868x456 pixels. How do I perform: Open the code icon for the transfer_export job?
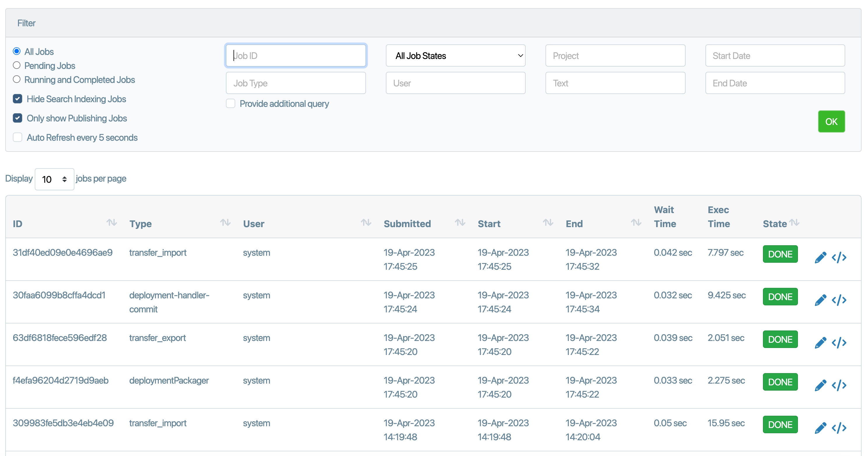click(839, 343)
